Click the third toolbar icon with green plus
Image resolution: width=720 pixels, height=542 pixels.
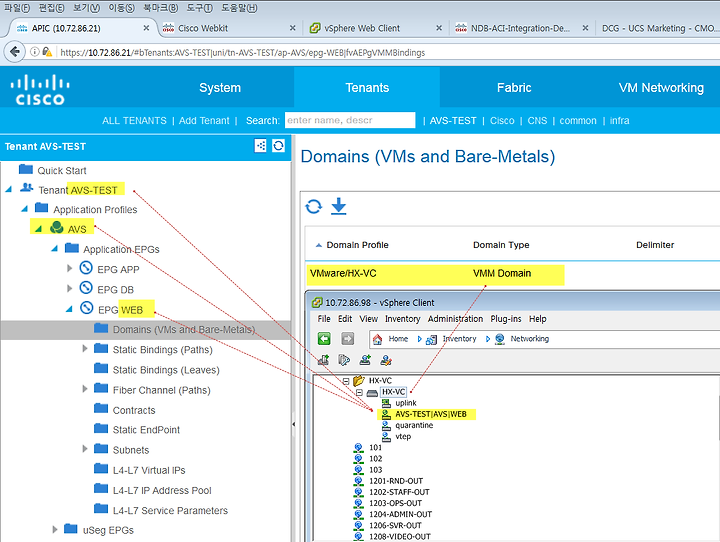366,360
